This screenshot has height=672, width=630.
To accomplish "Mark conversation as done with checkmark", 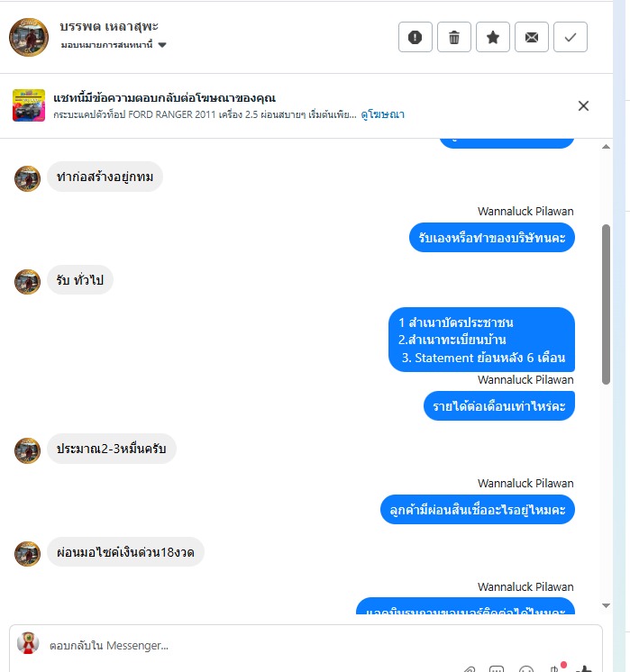I will point(571,37).
